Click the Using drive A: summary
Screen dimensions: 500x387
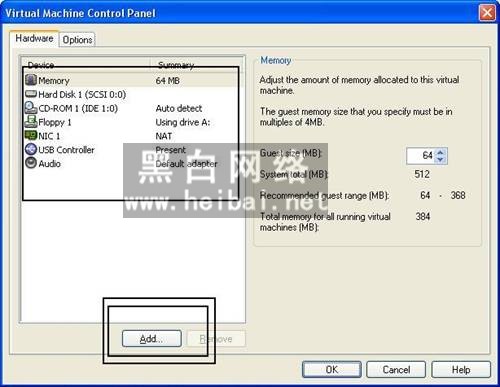tap(183, 122)
